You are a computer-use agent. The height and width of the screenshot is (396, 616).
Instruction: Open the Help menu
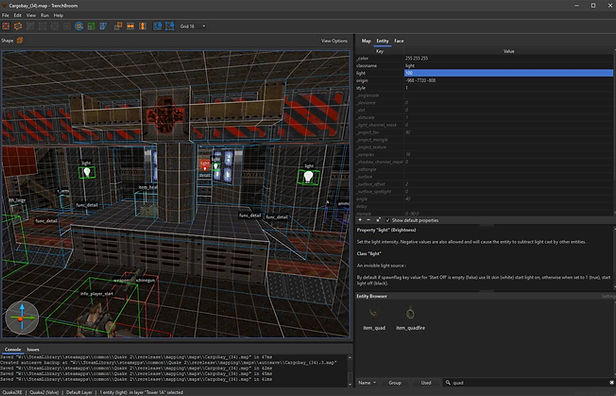59,15
